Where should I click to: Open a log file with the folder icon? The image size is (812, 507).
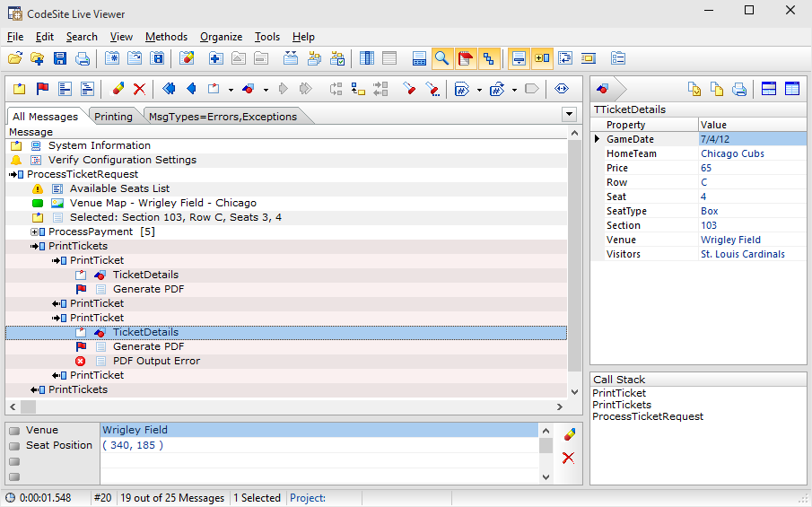[x=15, y=58]
